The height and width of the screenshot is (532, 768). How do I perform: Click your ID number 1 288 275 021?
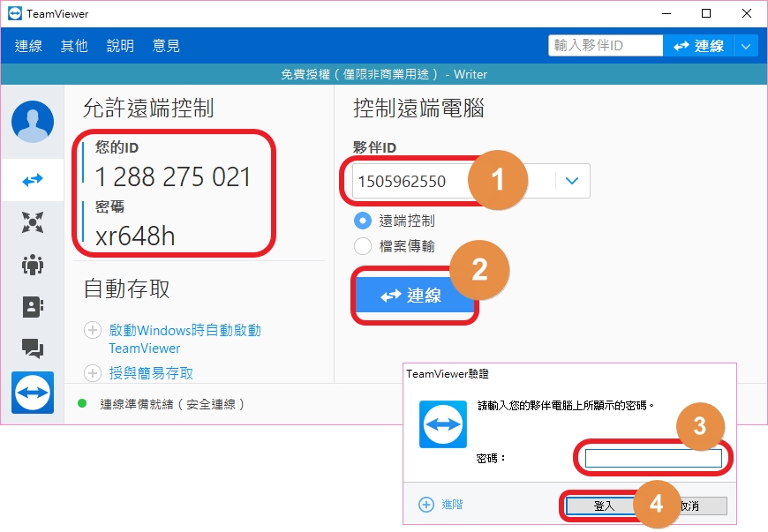coord(173,176)
